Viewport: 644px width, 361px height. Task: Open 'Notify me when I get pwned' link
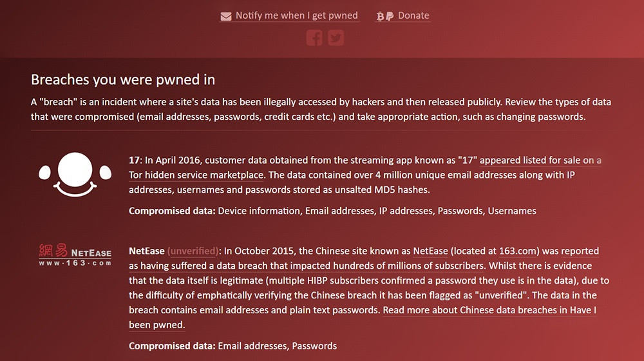(x=296, y=15)
